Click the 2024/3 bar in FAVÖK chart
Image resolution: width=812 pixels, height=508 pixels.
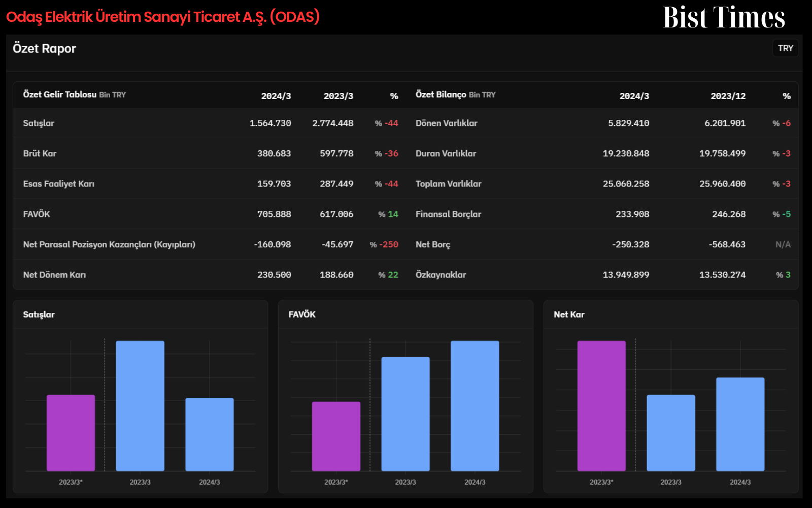click(x=475, y=406)
